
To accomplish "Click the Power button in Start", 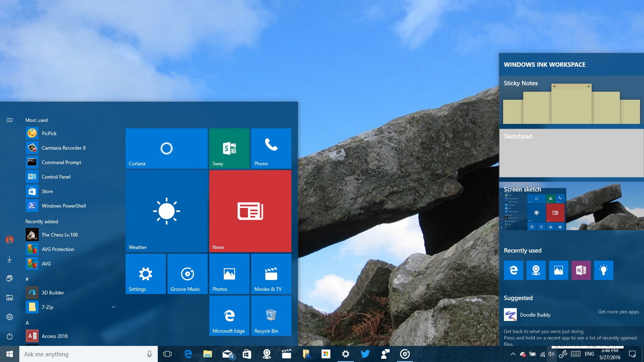I will point(10,336).
